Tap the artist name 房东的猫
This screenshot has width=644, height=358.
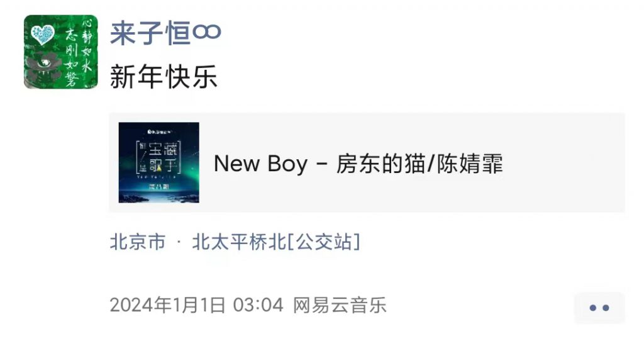(x=380, y=164)
